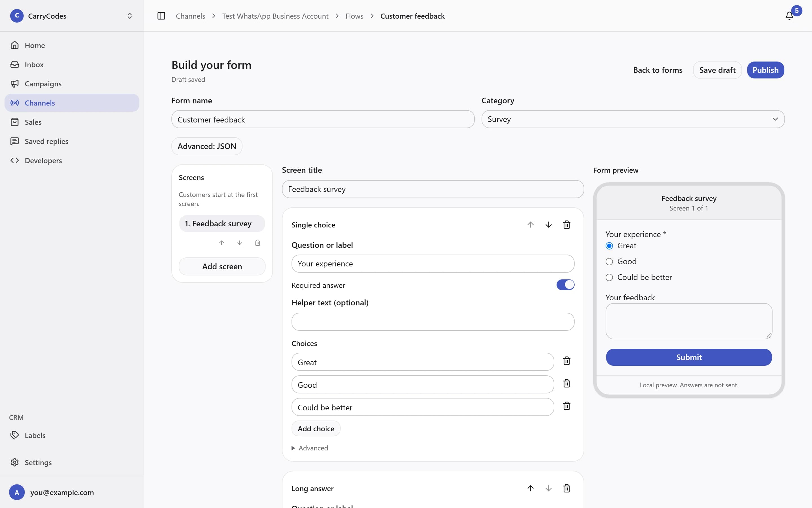Move Single choice block down
Image resolution: width=812 pixels, height=508 pixels.
[x=548, y=225]
